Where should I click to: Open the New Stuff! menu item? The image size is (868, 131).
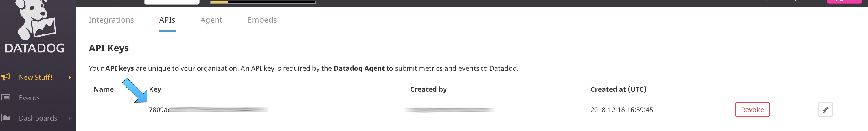click(x=35, y=77)
